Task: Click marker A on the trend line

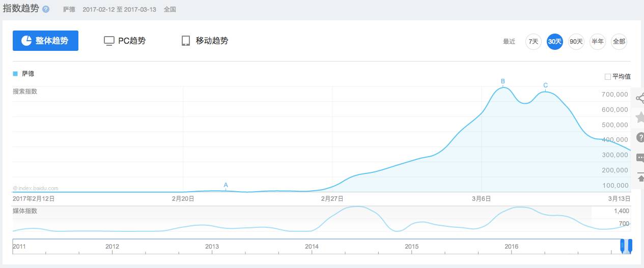Action: 226,185
